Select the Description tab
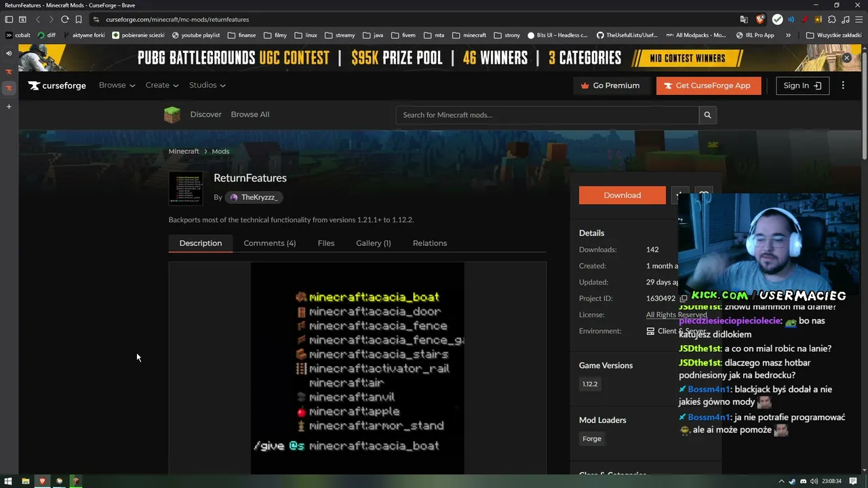Image resolution: width=868 pixels, height=488 pixels. click(201, 243)
